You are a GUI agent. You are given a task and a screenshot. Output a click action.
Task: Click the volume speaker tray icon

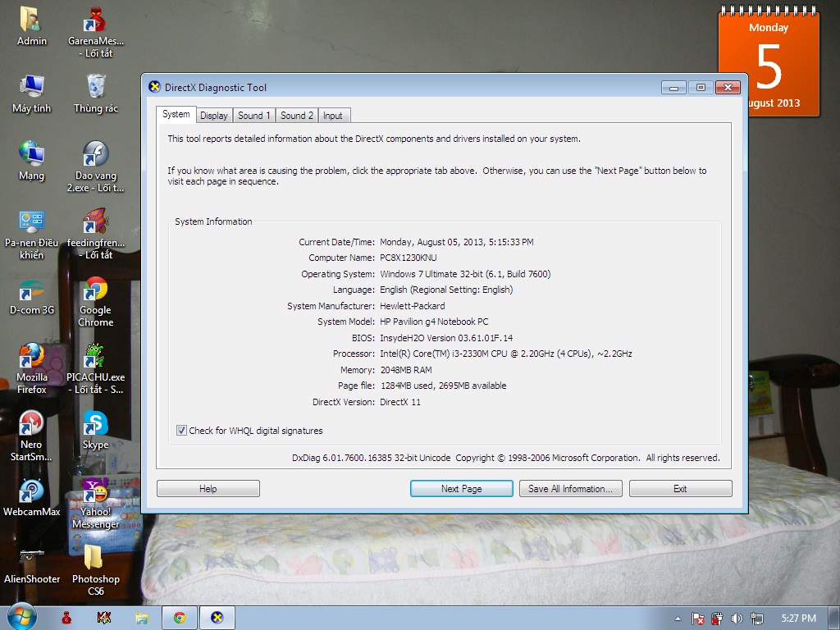click(x=736, y=619)
